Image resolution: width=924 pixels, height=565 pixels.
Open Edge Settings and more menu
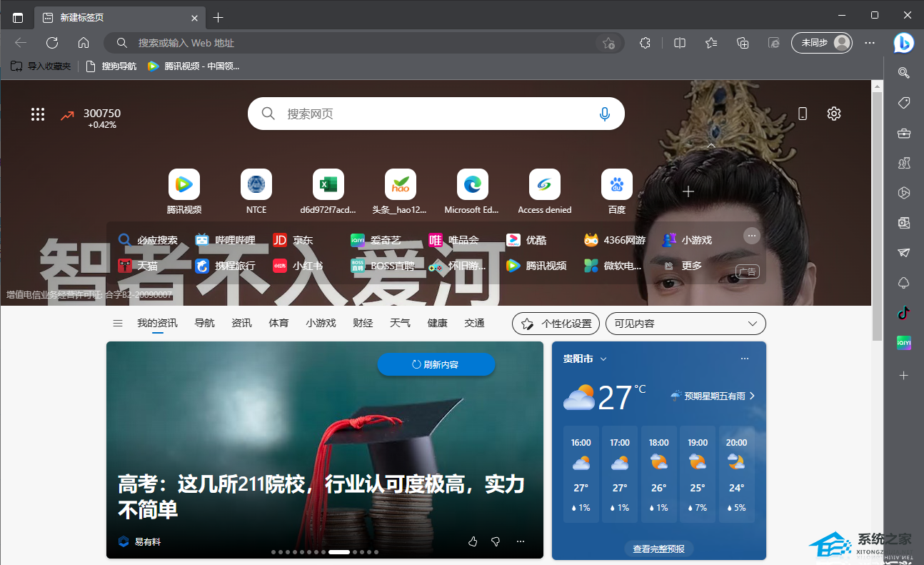click(x=870, y=43)
